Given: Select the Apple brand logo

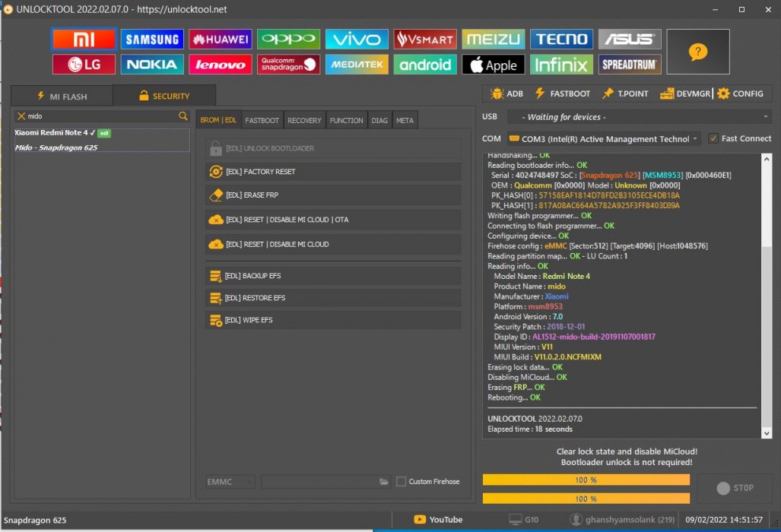Looking at the screenshot, I should coord(493,64).
